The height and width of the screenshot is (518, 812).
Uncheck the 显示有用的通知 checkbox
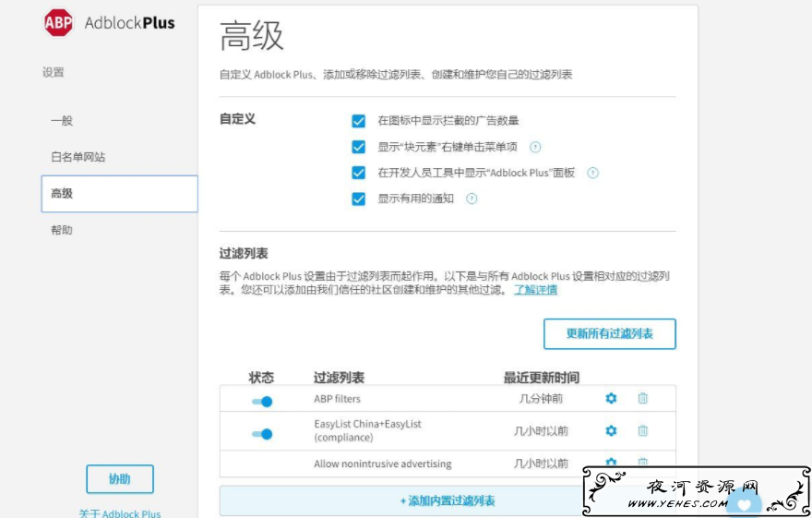pyautogui.click(x=358, y=199)
